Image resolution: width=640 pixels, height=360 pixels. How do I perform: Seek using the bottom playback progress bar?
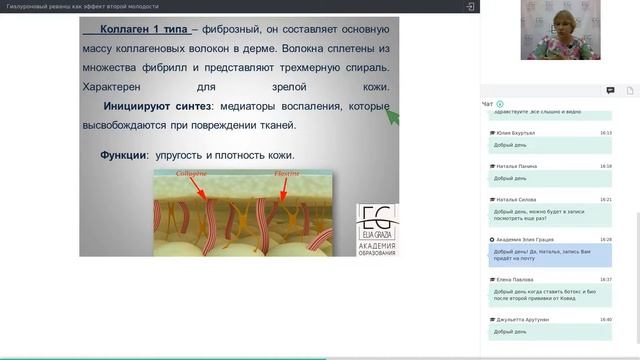click(320, 359)
